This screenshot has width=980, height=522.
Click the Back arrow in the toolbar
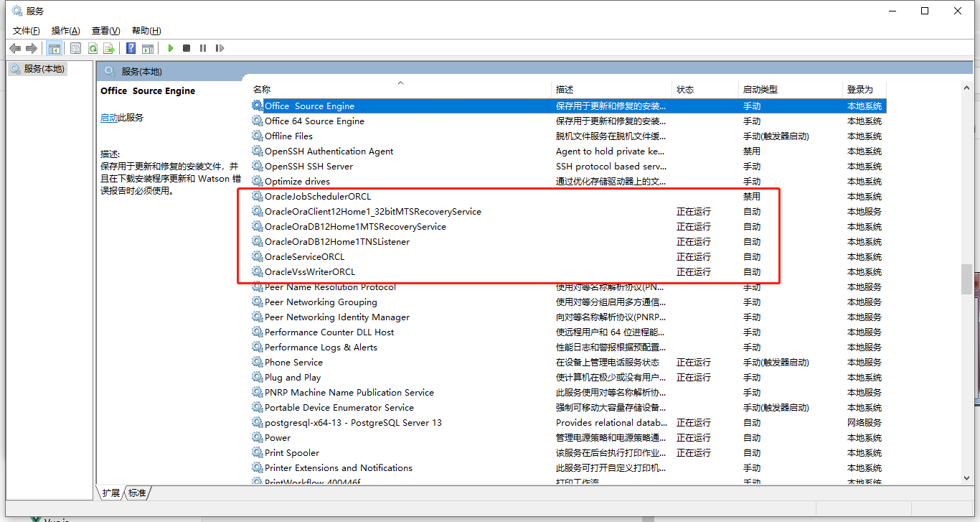(x=15, y=48)
